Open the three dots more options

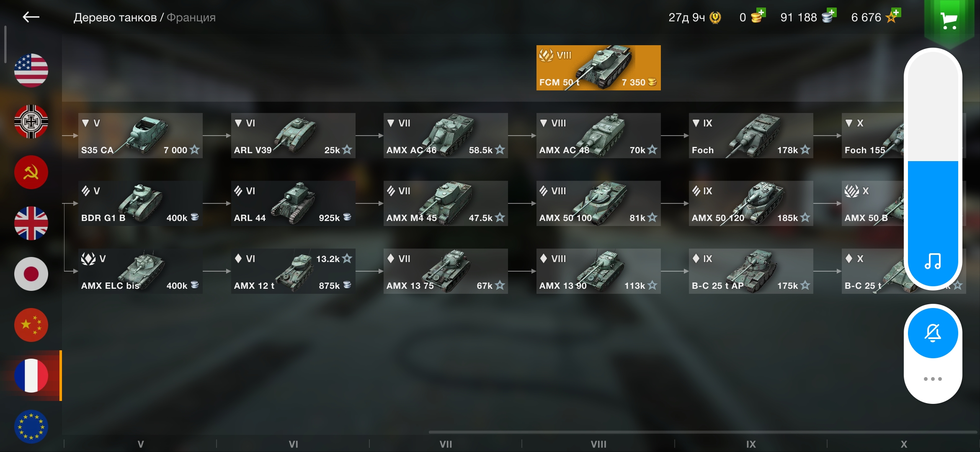[x=933, y=379]
